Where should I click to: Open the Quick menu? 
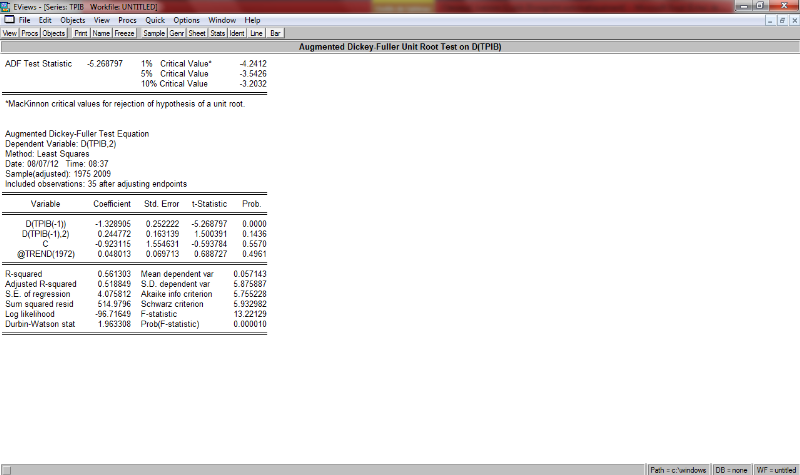(155, 20)
